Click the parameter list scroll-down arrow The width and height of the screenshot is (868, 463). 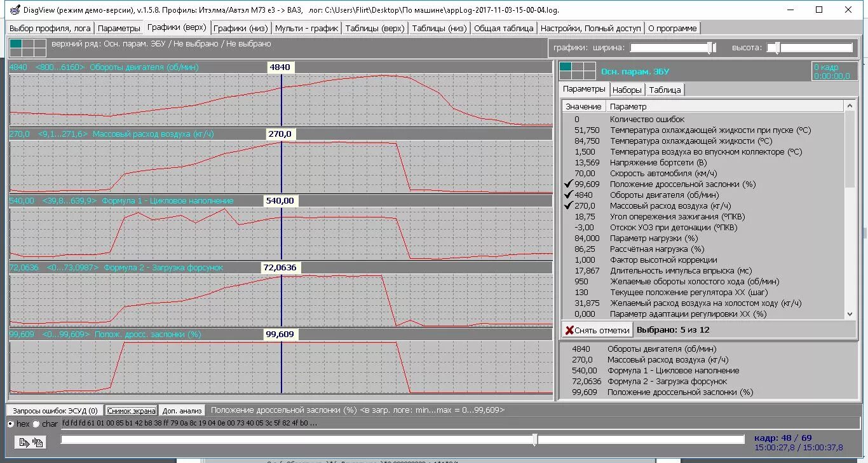(x=850, y=314)
